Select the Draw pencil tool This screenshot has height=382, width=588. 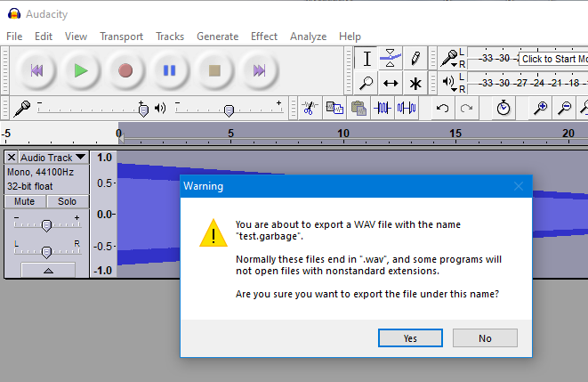coord(415,59)
